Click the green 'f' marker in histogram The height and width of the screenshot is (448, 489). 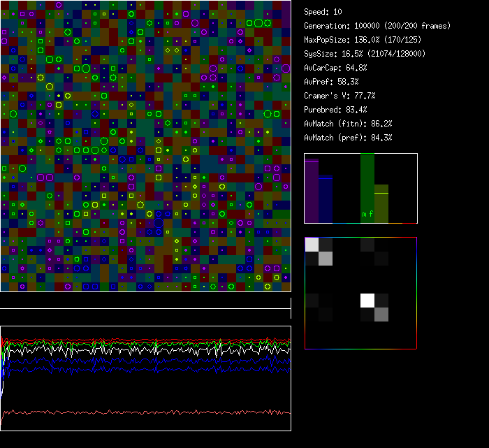click(371, 214)
